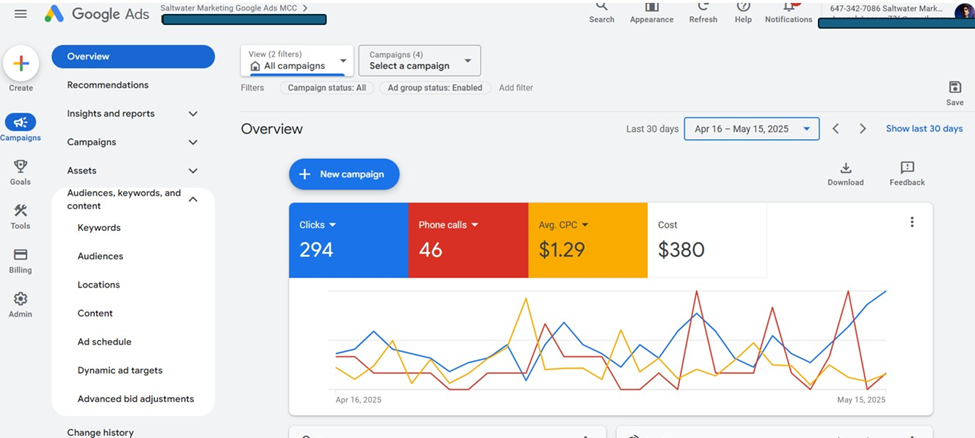Go to previous date range arrow
This screenshot has width=975, height=438.
(836, 129)
